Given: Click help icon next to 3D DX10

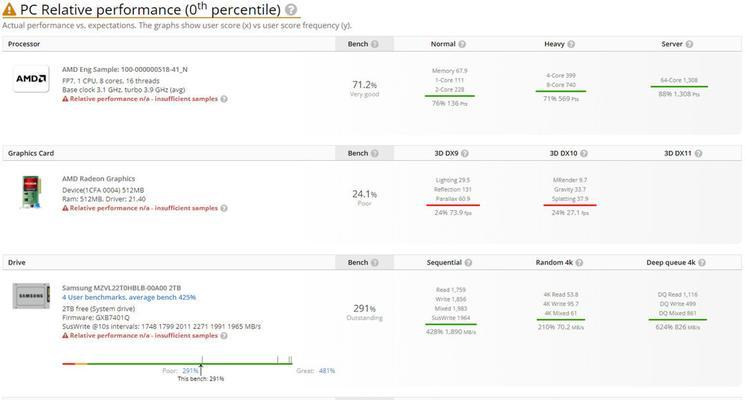Looking at the screenshot, I should [584, 153].
